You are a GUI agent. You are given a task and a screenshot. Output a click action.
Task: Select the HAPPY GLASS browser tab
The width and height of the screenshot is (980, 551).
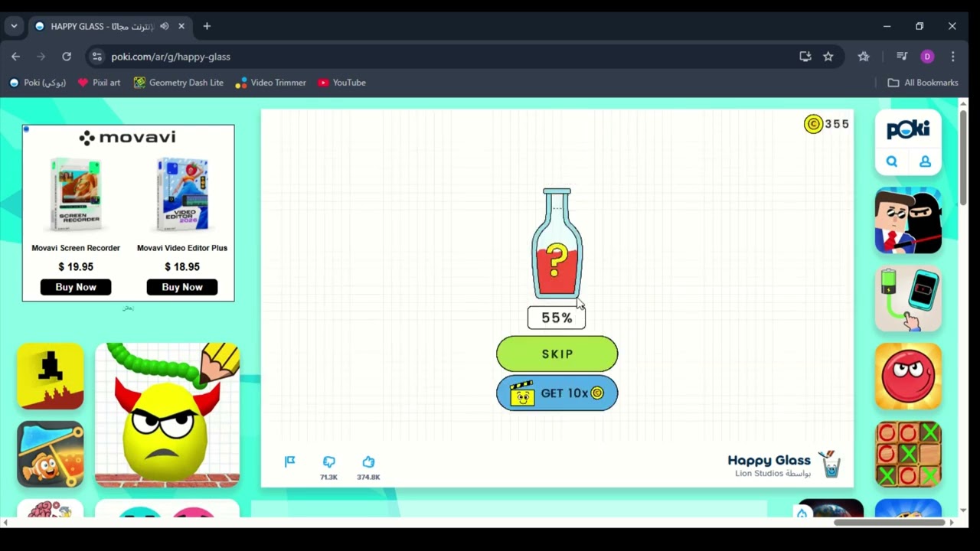pyautogui.click(x=111, y=26)
